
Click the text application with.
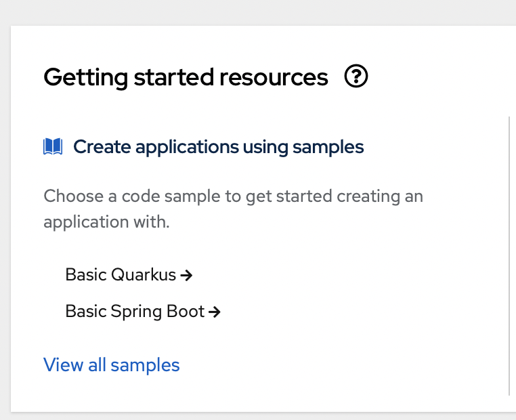[x=106, y=222]
